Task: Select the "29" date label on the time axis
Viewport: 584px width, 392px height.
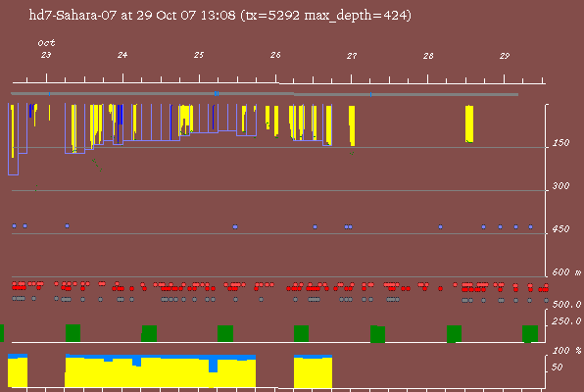Action: pos(505,56)
